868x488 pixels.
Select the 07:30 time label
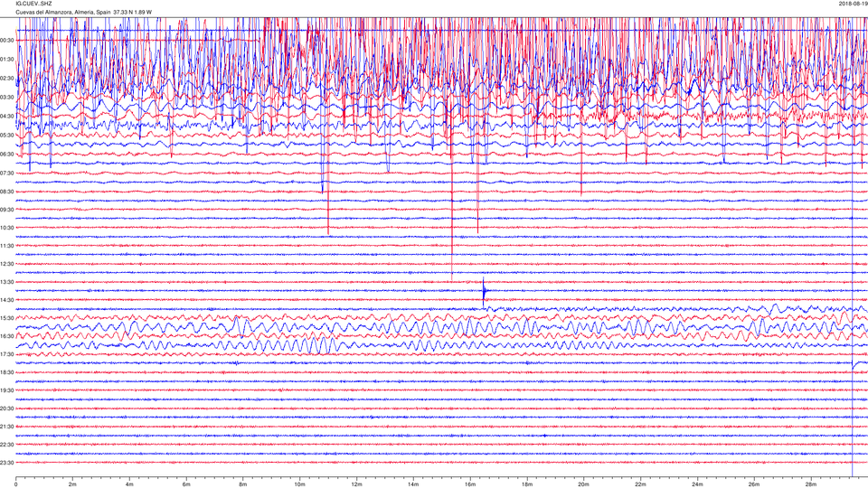[6, 174]
